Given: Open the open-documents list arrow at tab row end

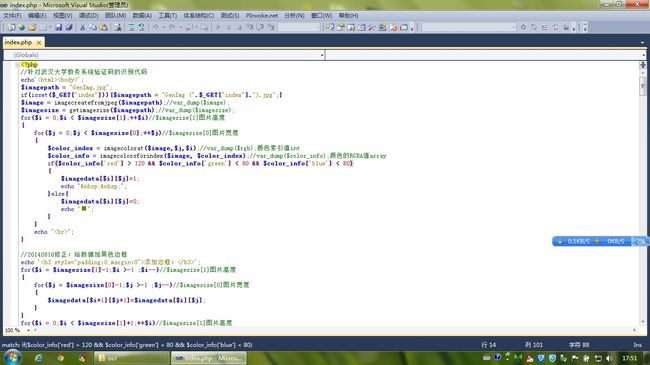Looking at the screenshot, I should pyautogui.click(x=642, y=43).
